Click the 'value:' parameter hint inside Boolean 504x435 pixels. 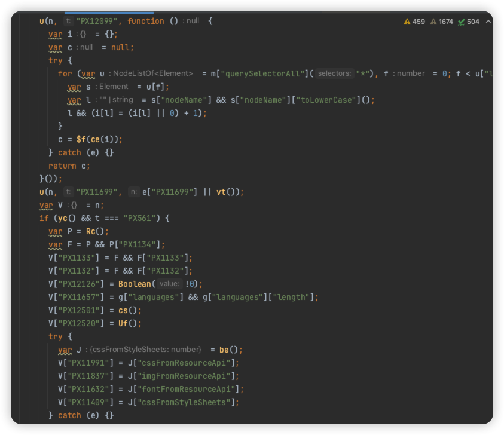click(x=170, y=284)
